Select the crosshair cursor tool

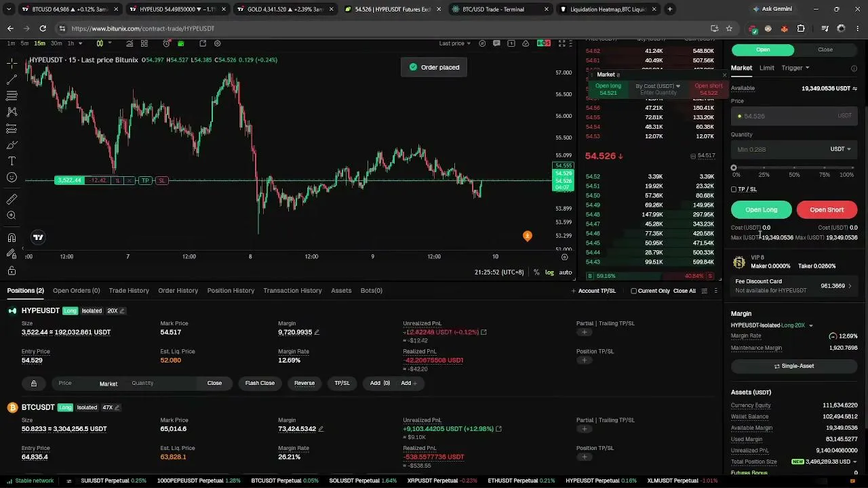(x=12, y=63)
